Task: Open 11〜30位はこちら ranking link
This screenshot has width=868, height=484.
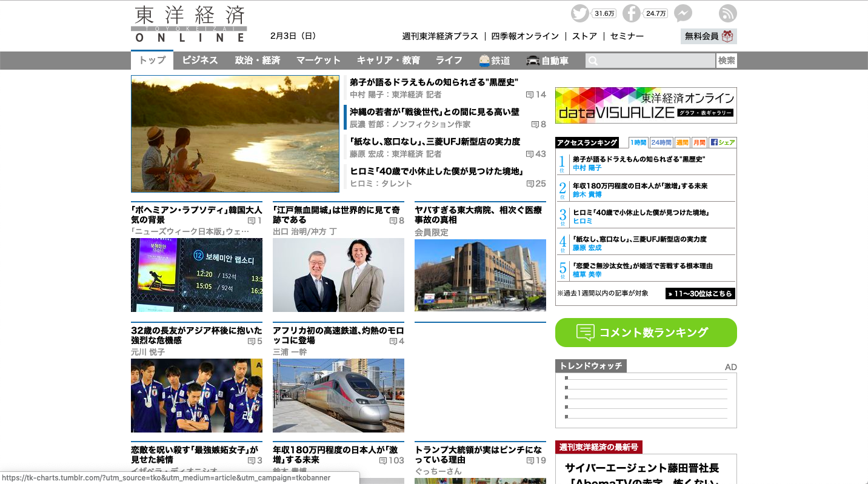Action: coord(700,294)
